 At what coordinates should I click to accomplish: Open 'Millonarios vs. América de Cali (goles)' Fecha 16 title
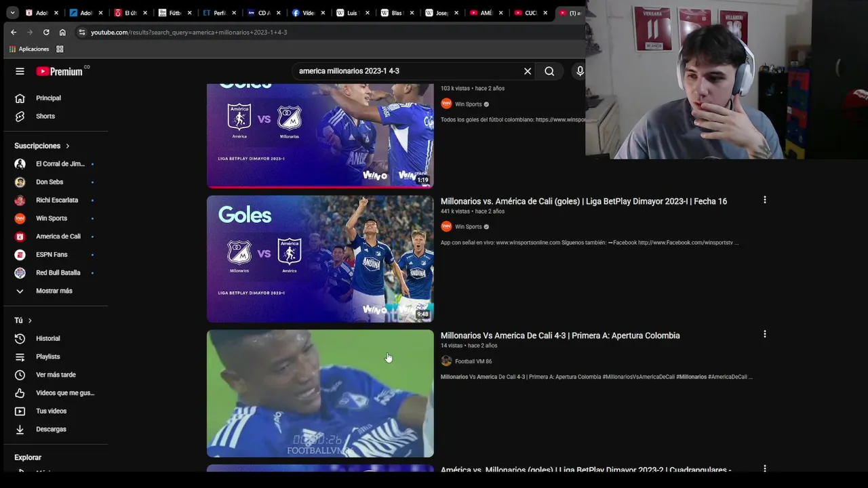[x=584, y=201]
